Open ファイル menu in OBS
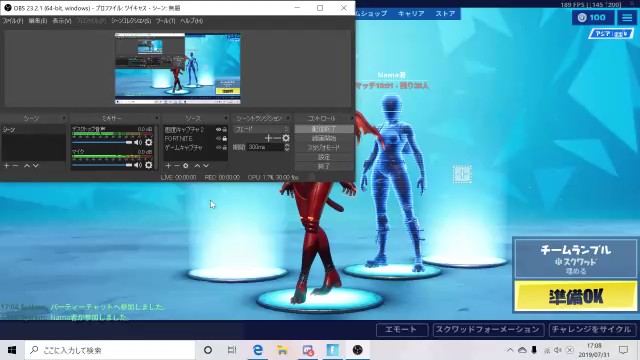 pos(13,21)
